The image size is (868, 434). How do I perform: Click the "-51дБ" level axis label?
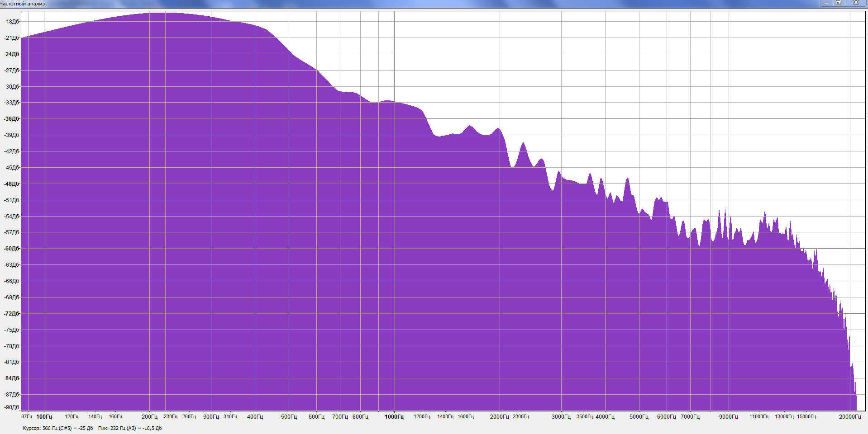click(12, 200)
